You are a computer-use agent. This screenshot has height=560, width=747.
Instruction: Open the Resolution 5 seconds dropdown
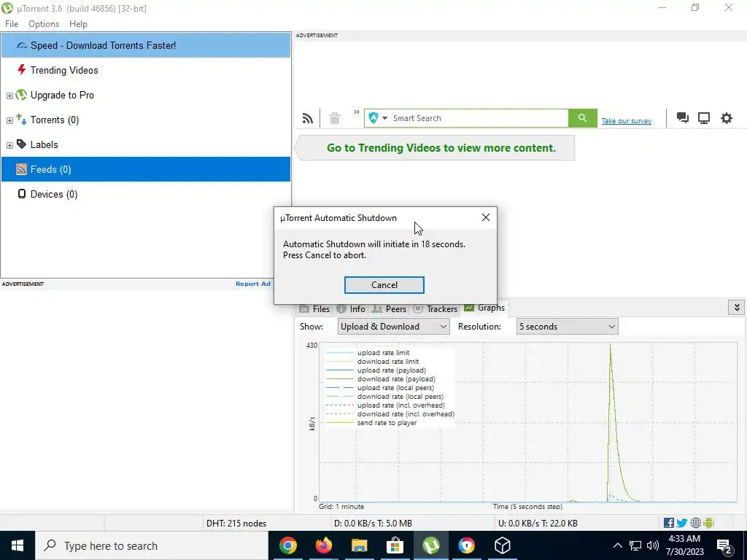(x=567, y=327)
